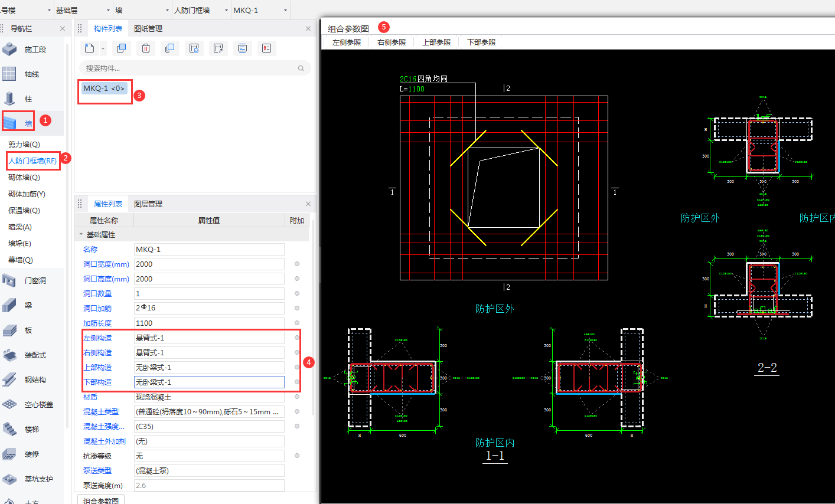The image size is (835, 504).
Task: Open the 基础层 floor dropdown
Action: click(83, 10)
